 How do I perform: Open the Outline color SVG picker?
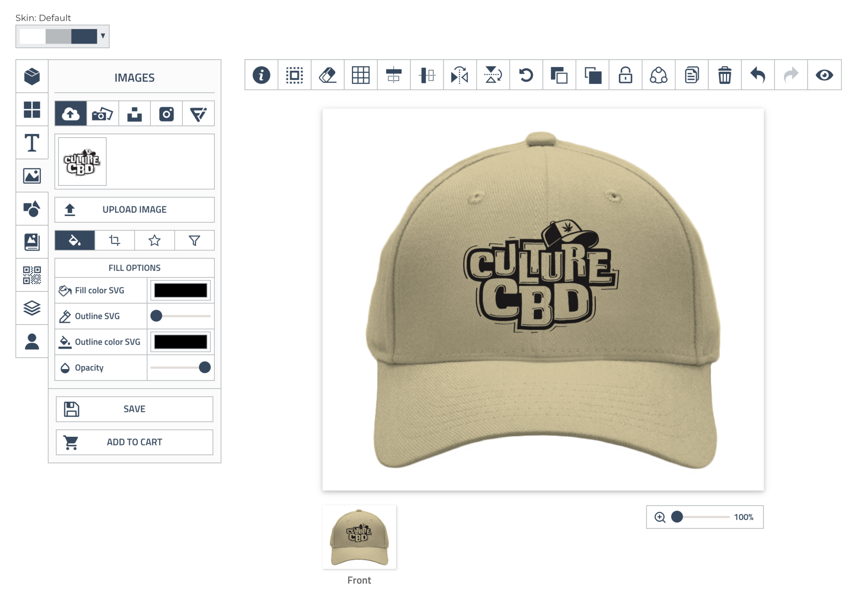[180, 342]
